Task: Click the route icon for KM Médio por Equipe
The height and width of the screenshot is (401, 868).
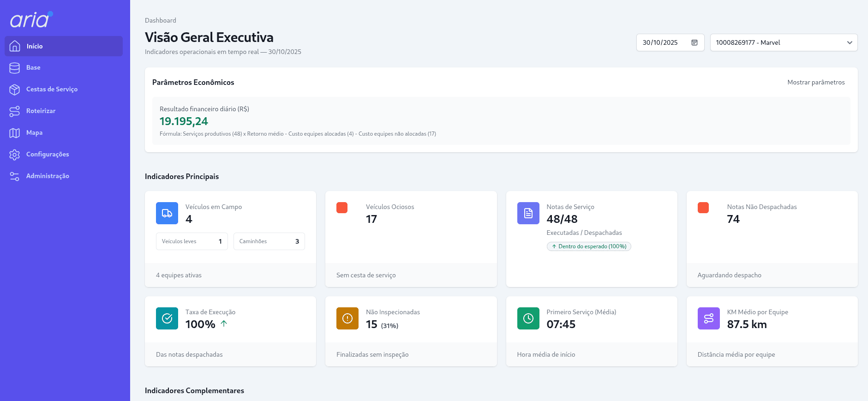Action: click(x=708, y=318)
